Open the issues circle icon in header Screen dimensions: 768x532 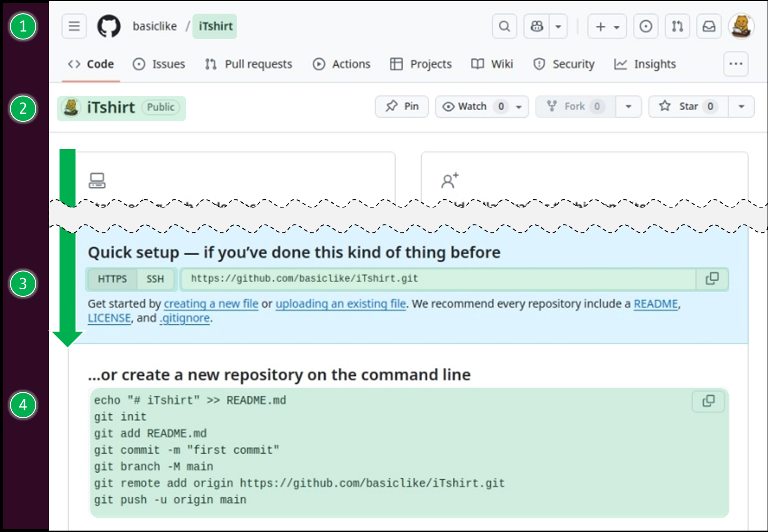coord(646,26)
